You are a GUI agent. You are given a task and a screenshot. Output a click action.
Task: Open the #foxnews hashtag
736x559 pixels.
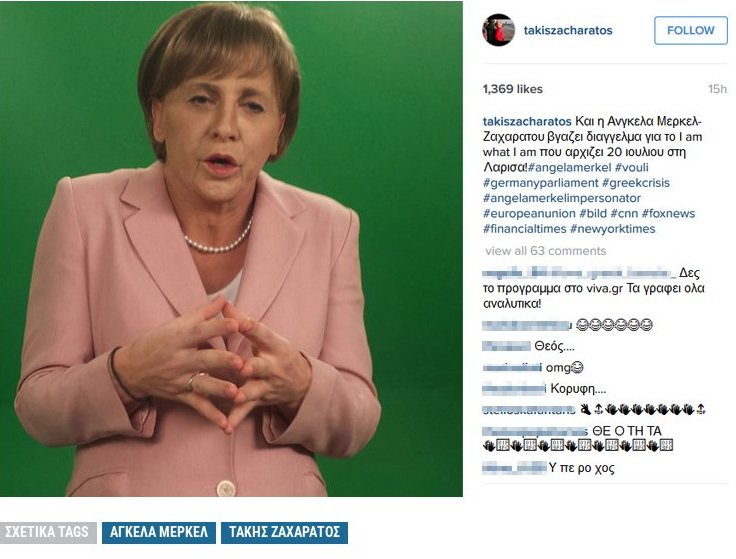(x=668, y=214)
